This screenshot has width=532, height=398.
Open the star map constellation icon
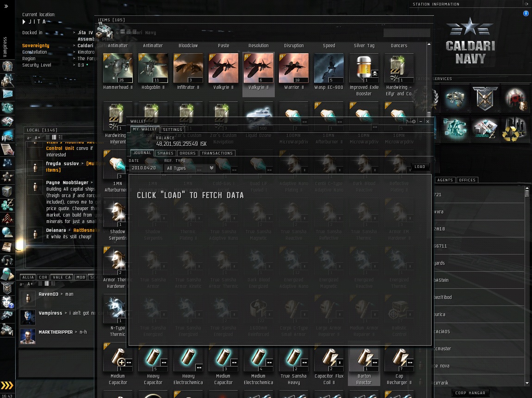[x=7, y=163]
